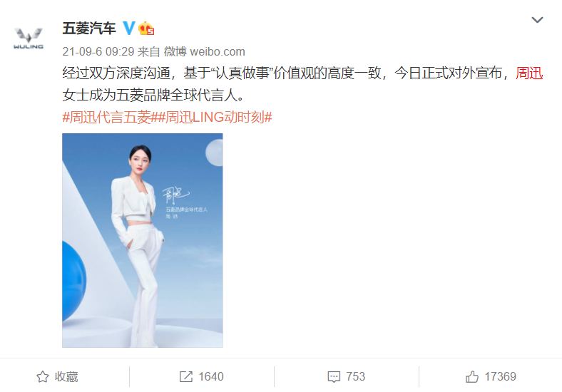The width and height of the screenshot is (562, 392).
Task: Click the star favorite icon
Action: click(43, 376)
